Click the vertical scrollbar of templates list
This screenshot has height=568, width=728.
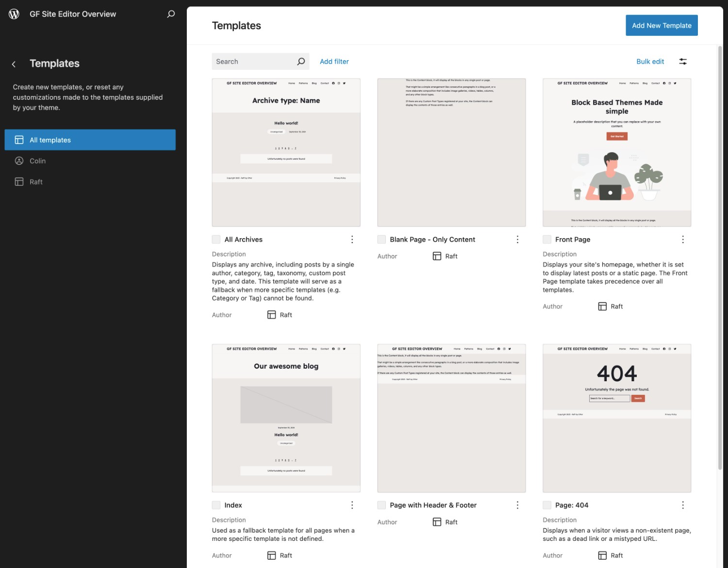click(x=720, y=257)
